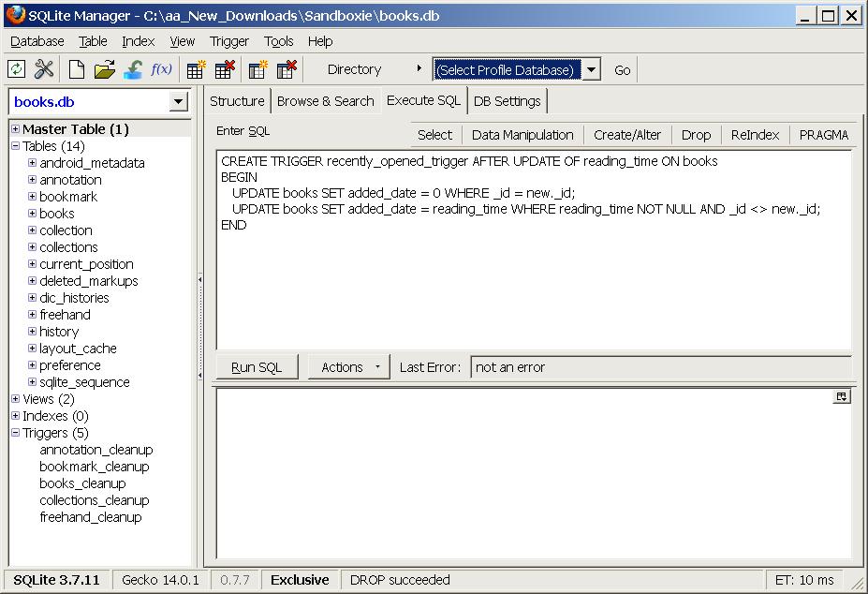Collapse the Tables (14) node
The width and height of the screenshot is (868, 594).
(16, 146)
